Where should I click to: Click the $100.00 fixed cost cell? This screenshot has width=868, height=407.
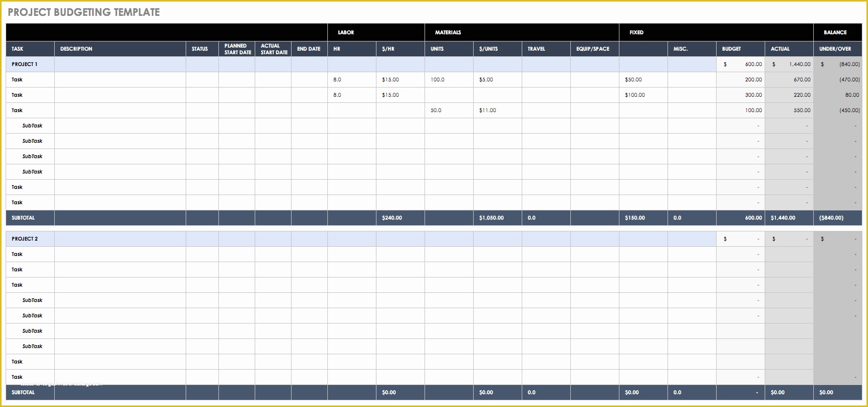[x=643, y=95]
